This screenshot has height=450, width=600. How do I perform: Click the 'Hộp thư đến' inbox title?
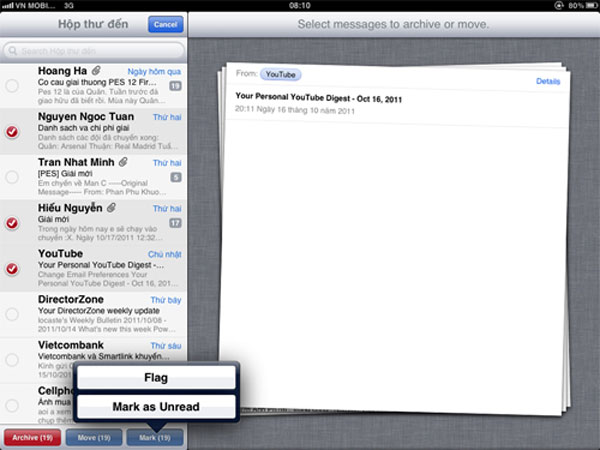tap(93, 24)
